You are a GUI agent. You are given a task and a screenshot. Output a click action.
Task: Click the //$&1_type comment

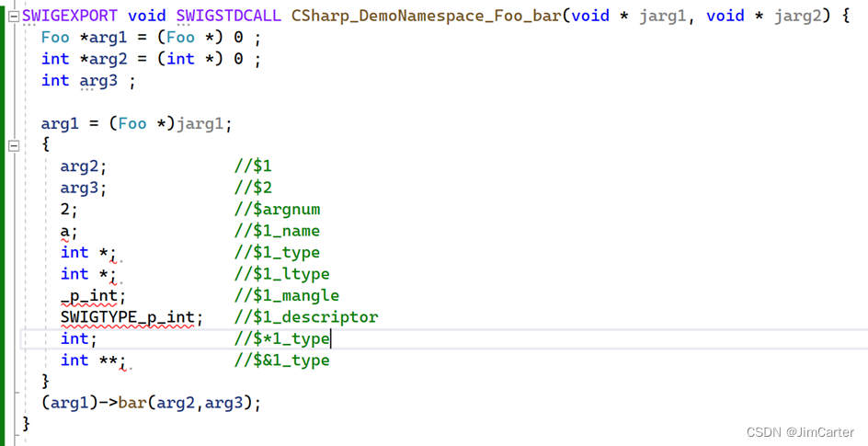(281, 360)
